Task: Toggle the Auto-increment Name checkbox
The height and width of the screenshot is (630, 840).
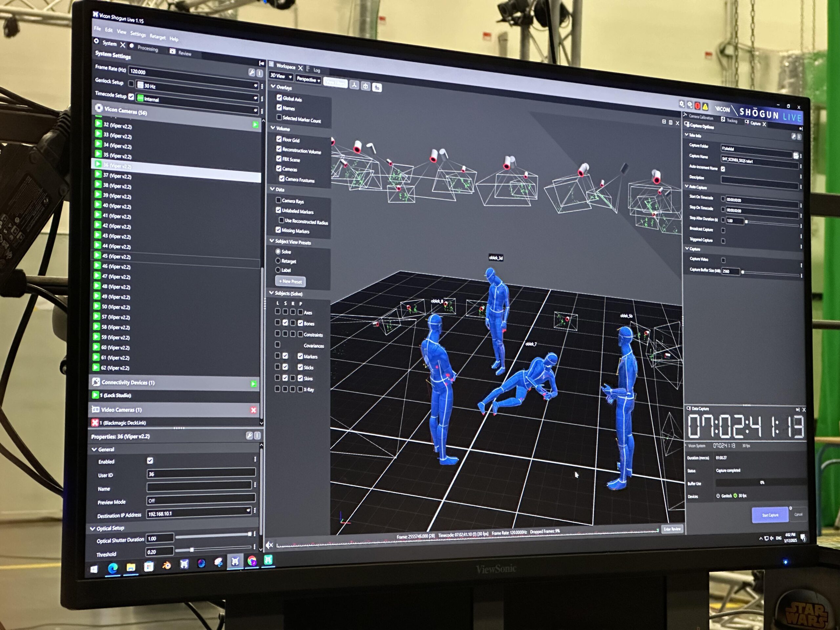Action: [x=723, y=168]
